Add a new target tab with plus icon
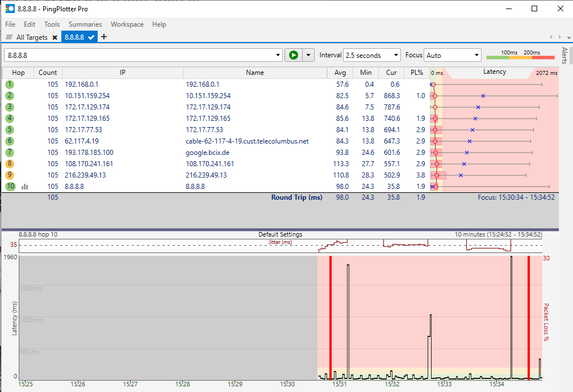The height and width of the screenshot is (392, 573). [104, 37]
